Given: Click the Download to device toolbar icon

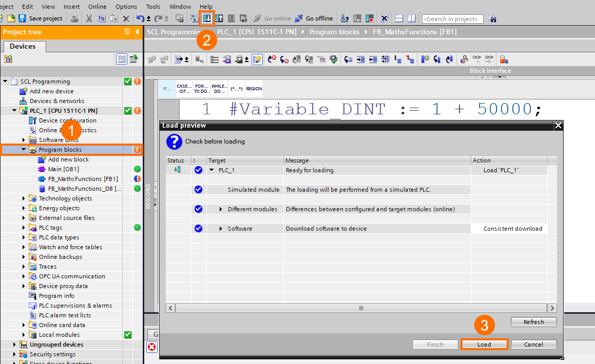Looking at the screenshot, I should point(207,18).
